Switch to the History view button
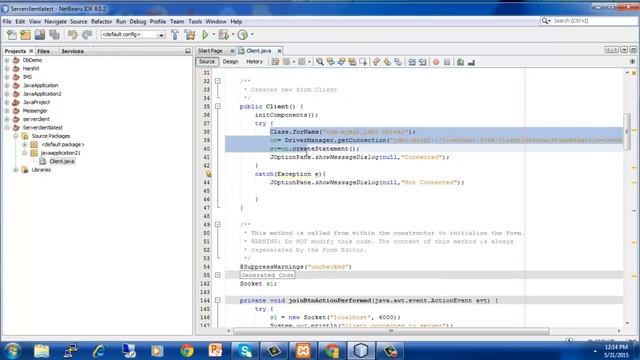640x360 pixels. [254, 62]
